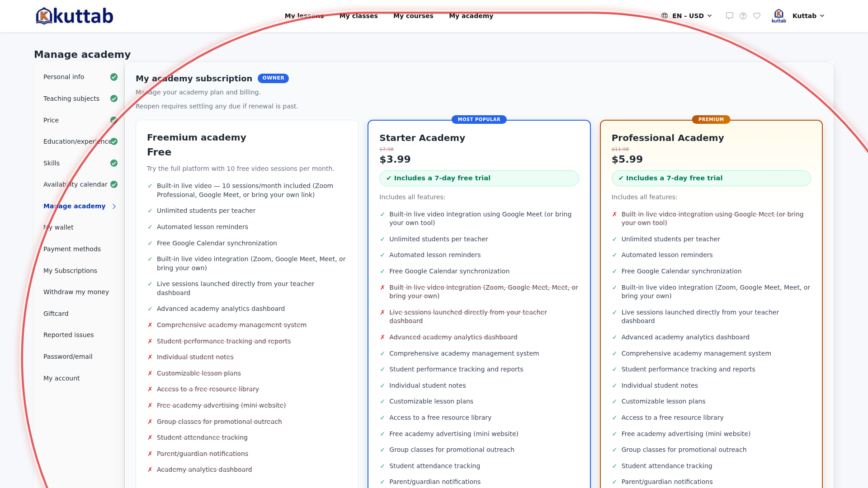
Task: Click the green check beside Teaching subjects
Action: (x=114, y=99)
